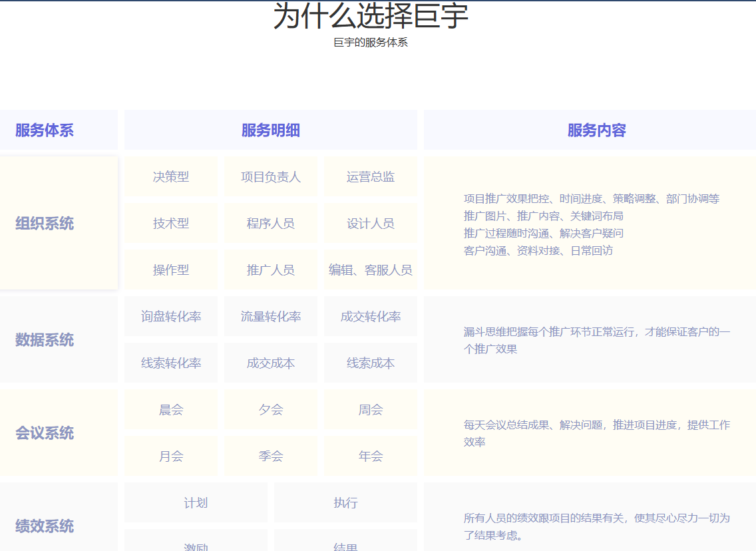The height and width of the screenshot is (551, 756).
Task: Choose the 月会 cell
Action: (x=171, y=456)
